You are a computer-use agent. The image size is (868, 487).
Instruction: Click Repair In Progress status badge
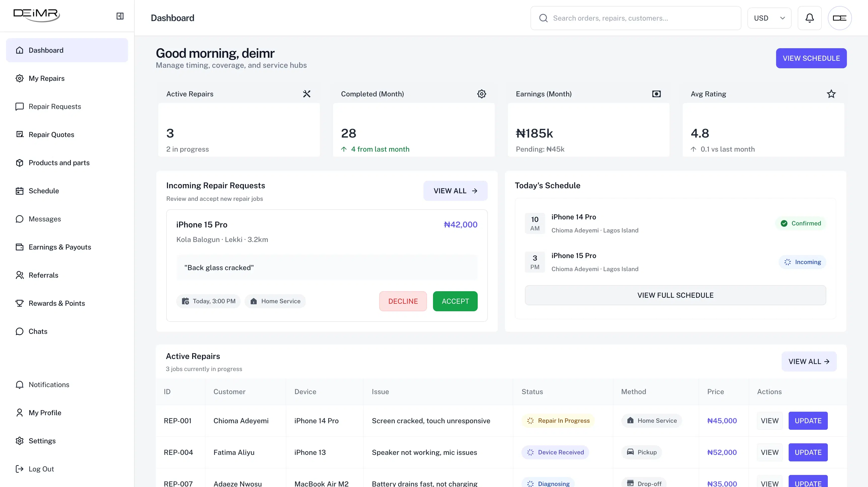pyautogui.click(x=558, y=421)
